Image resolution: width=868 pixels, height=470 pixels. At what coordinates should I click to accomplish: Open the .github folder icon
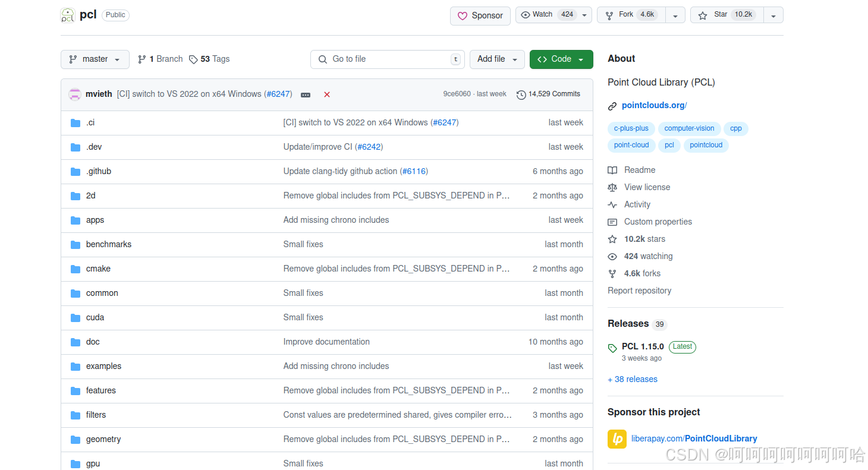(x=76, y=171)
